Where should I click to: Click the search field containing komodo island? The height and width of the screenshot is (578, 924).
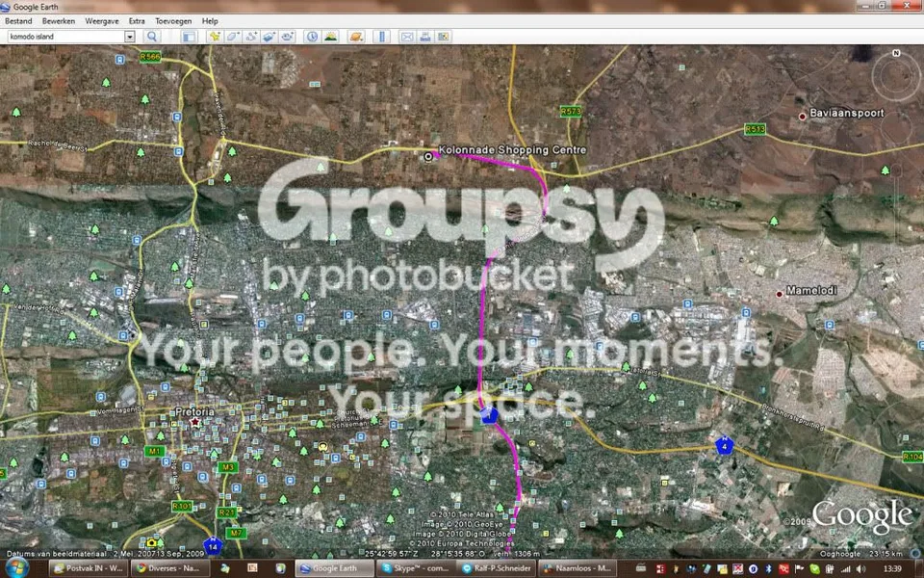(66, 37)
